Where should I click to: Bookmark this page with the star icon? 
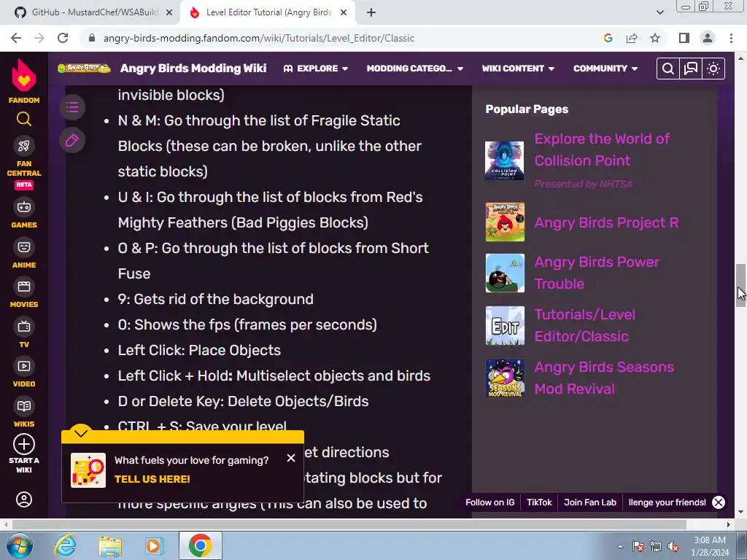click(655, 38)
